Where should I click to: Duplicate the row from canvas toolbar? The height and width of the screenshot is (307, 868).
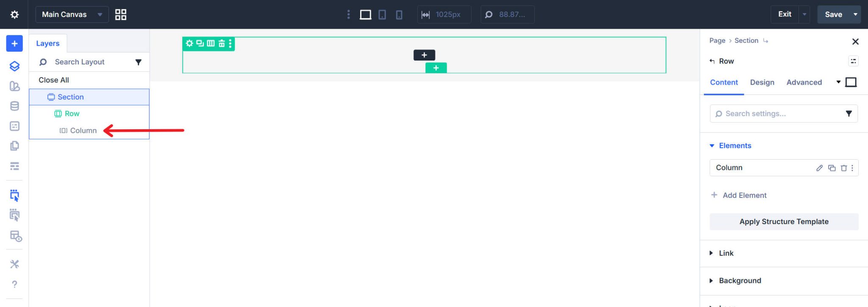coord(200,43)
